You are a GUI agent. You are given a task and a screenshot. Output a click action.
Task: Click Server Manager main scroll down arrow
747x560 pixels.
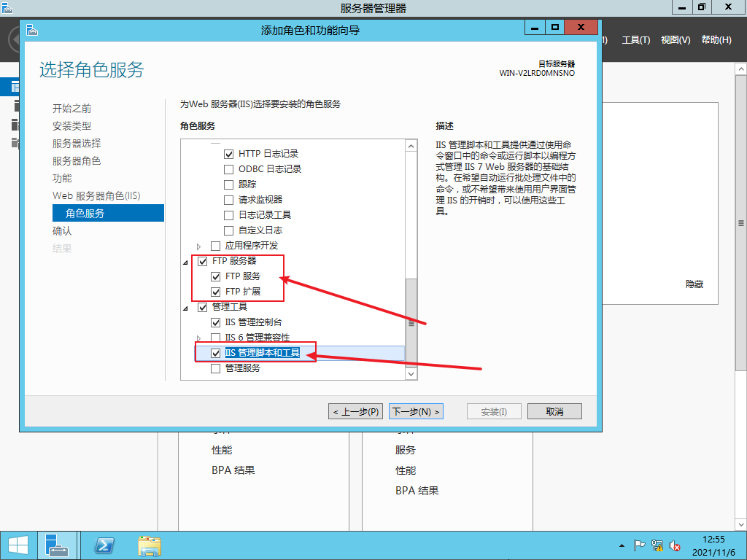[741, 525]
